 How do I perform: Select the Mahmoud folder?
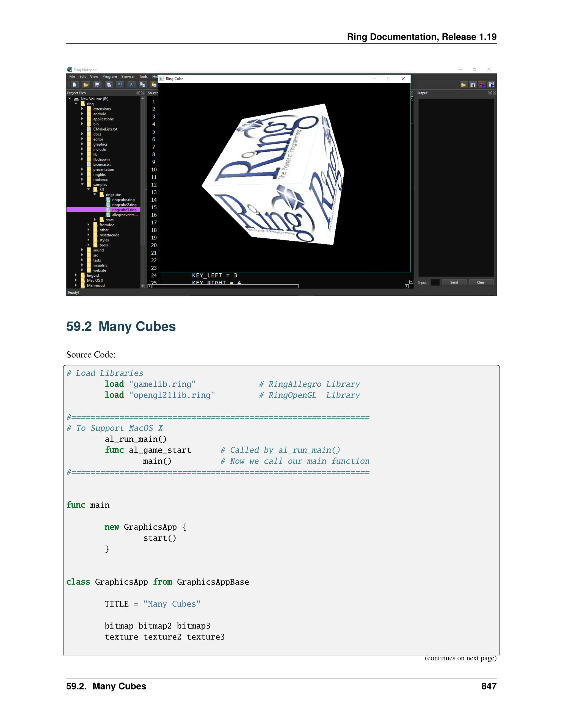click(x=96, y=285)
